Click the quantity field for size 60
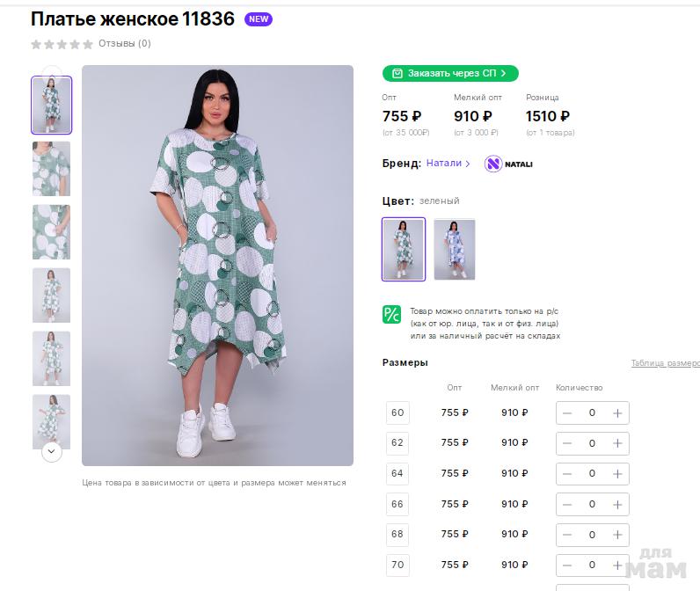This screenshot has width=700, height=591. pyautogui.click(x=592, y=413)
